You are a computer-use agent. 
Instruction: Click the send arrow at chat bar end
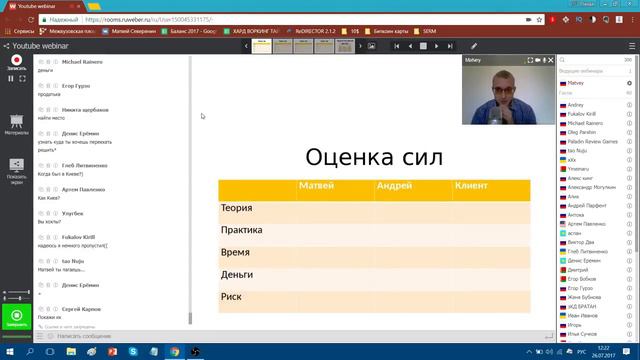(x=549, y=336)
